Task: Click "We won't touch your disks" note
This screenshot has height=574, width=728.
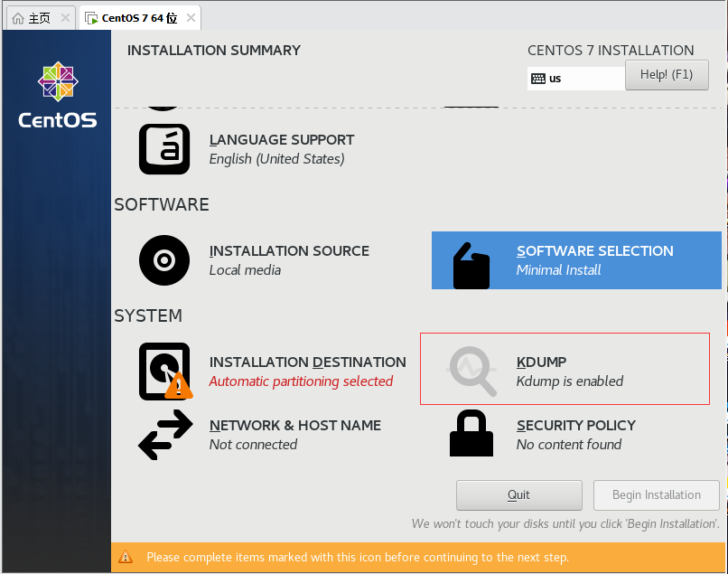Action: [x=565, y=523]
